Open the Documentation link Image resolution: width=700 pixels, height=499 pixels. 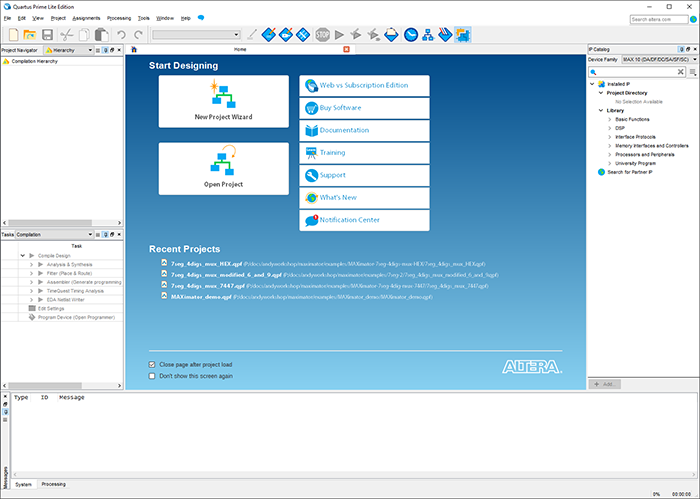point(364,130)
